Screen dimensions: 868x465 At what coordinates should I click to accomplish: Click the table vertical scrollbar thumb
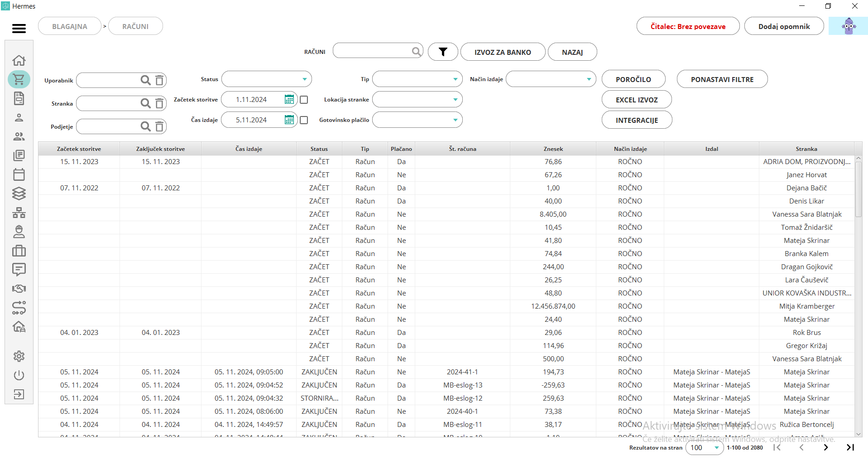858,189
